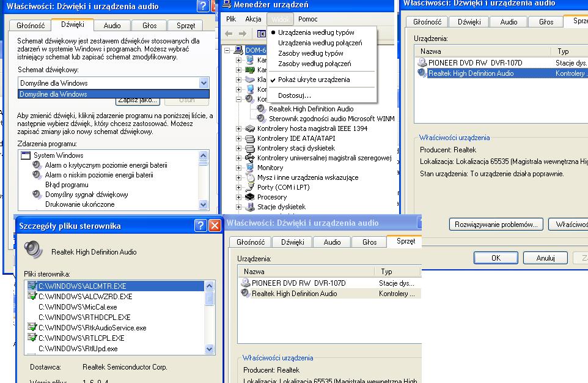588x383 pixels.
Task: Click the System Windows window icon in events list
Action: pyautogui.click(x=26, y=155)
